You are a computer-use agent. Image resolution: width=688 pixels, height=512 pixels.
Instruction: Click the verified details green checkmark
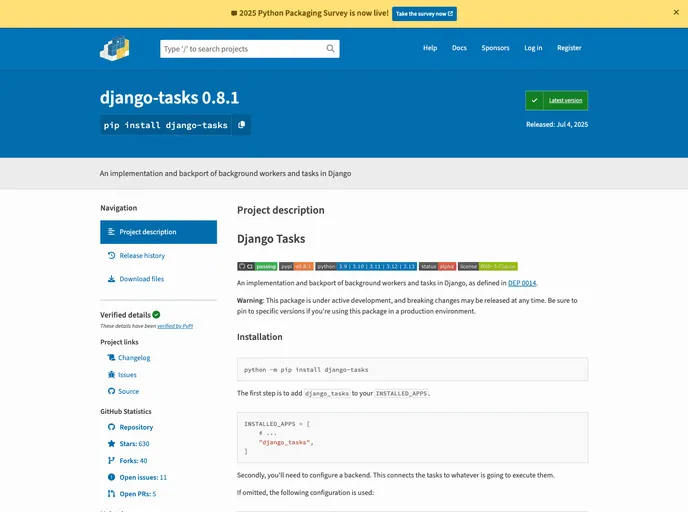[157, 315]
